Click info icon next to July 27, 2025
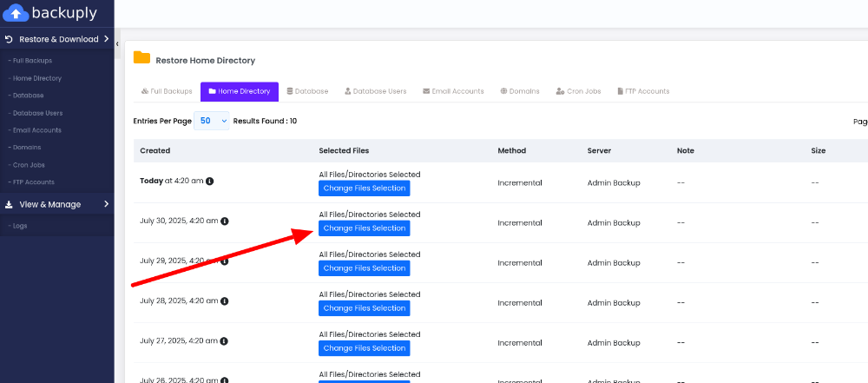This screenshot has width=868, height=383. pyautogui.click(x=224, y=341)
